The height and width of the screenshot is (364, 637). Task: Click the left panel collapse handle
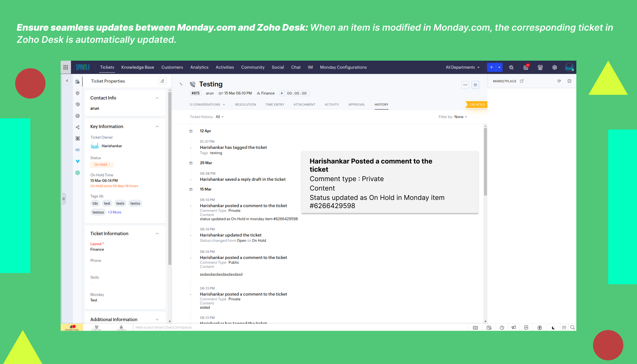pos(63,199)
